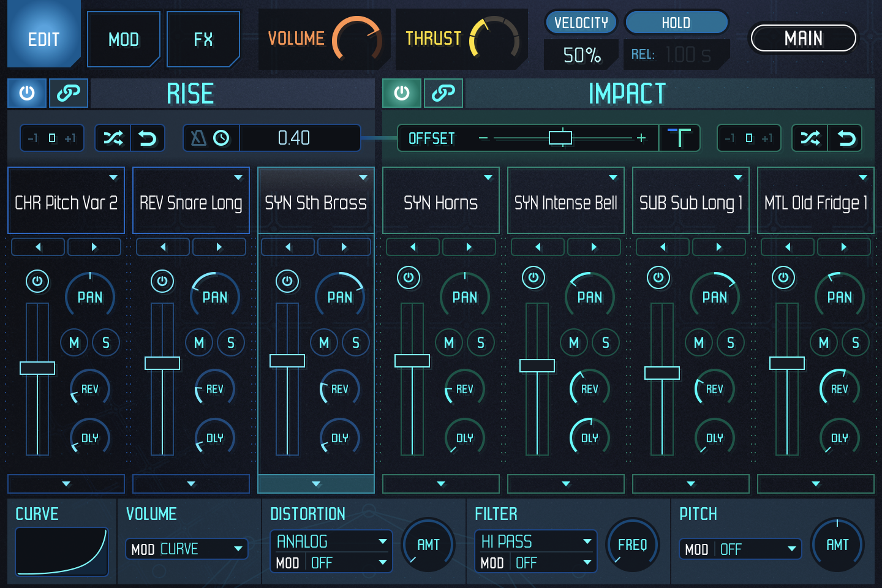
Task: Randomize RISE samples with the shuffle icon
Action: tap(113, 138)
